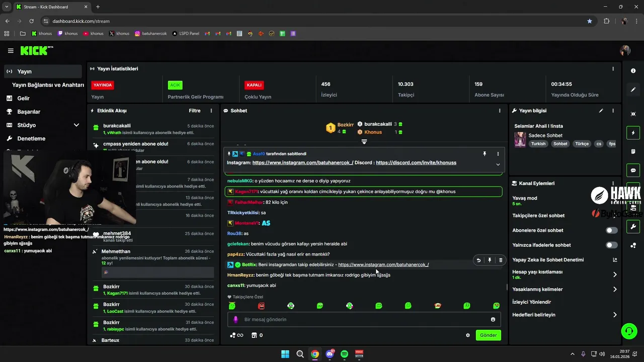Click the chat bubble icon in right sidebar
644x362 pixels.
(633, 170)
